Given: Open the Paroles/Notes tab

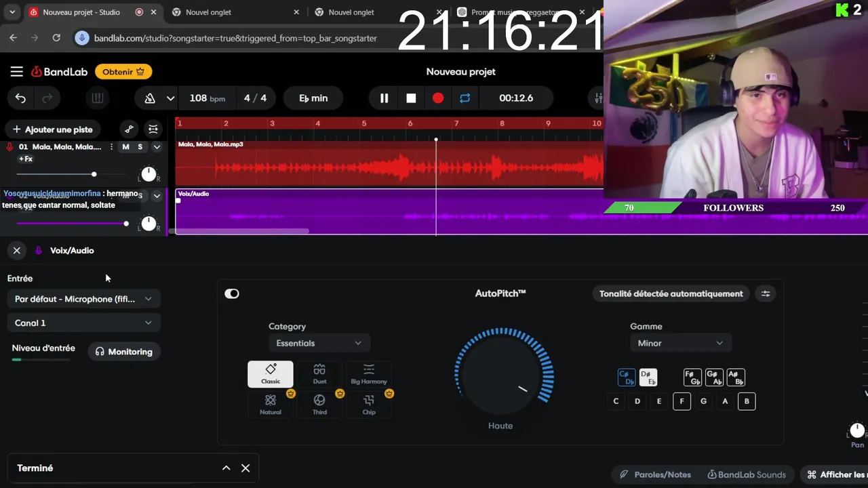Looking at the screenshot, I should (655, 474).
